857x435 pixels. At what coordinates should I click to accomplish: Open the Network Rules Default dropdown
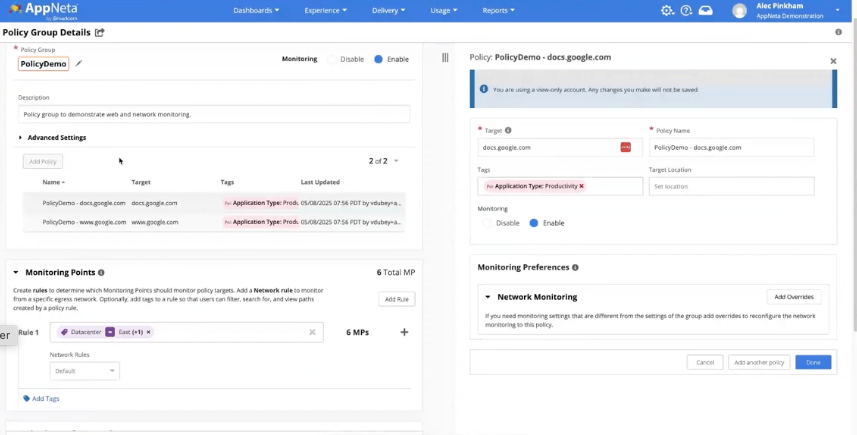pyautogui.click(x=84, y=371)
